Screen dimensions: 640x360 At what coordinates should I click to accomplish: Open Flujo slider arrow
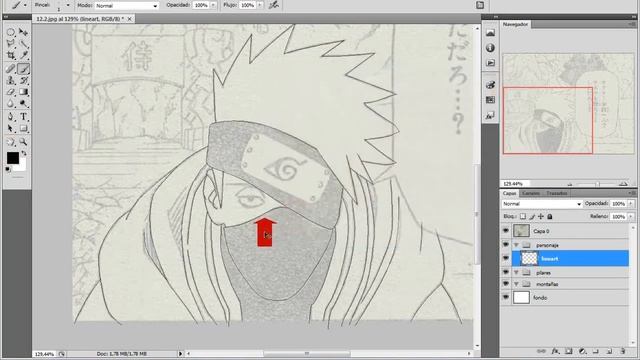(x=260, y=5)
